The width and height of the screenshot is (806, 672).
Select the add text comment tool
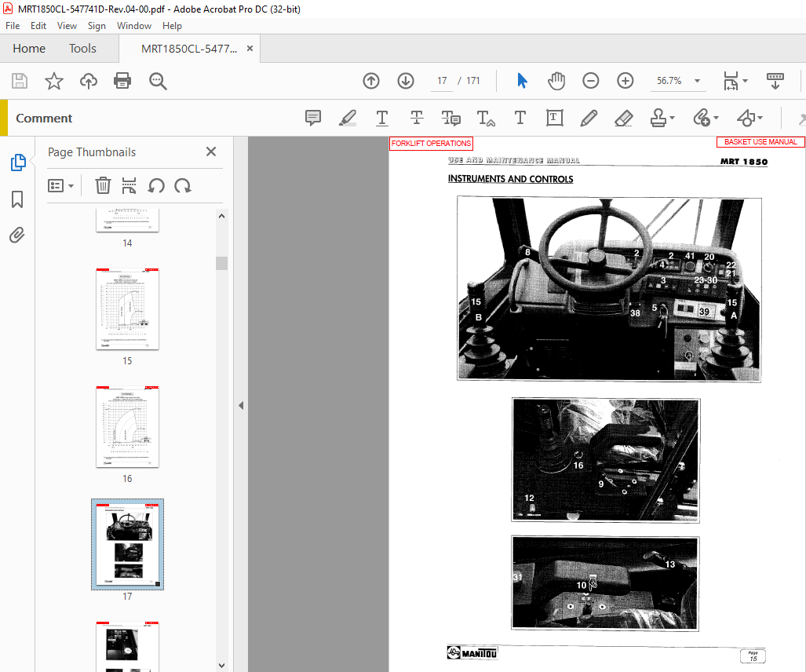[x=520, y=118]
